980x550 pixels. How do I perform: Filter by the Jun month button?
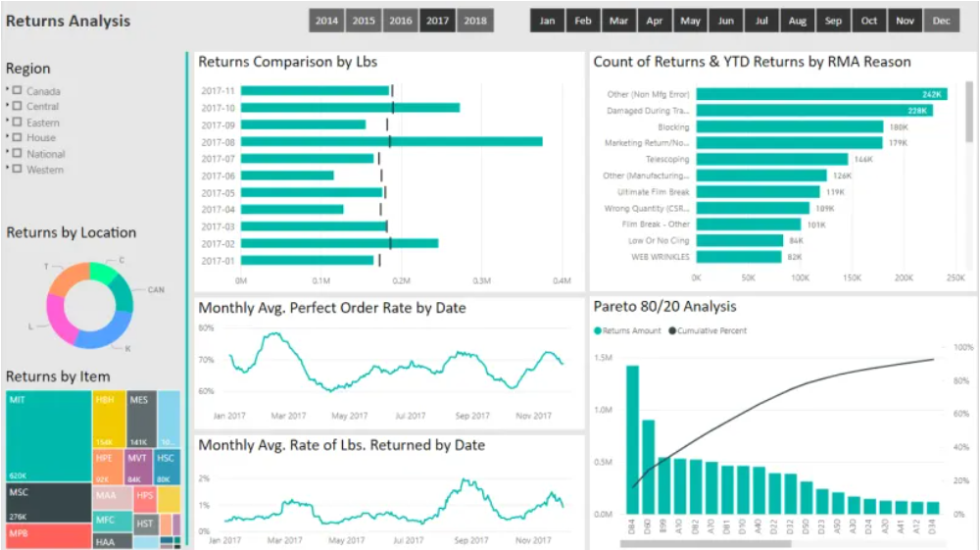coord(725,21)
